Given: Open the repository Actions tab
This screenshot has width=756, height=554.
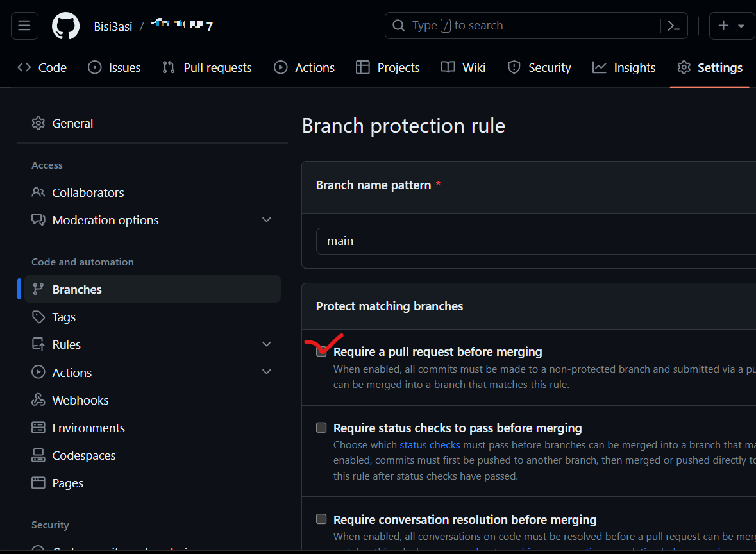Looking at the screenshot, I should click(x=304, y=67).
